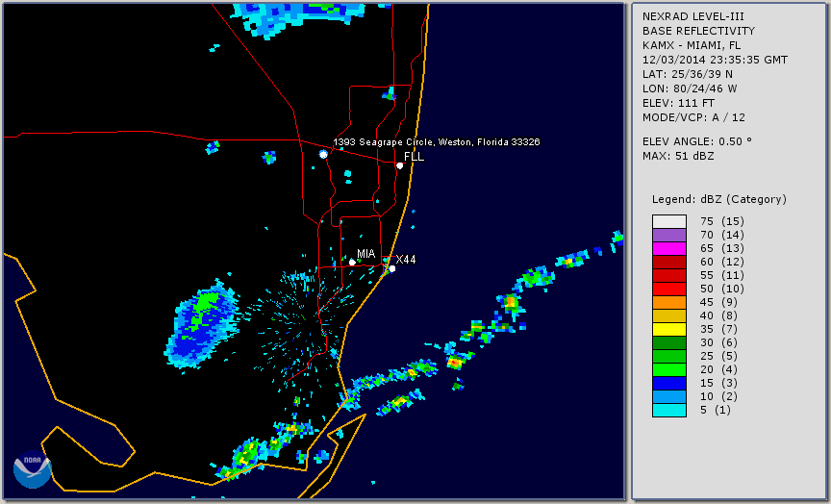Click the 'MODE/VCP: A / 12' text
This screenshot has height=504, width=831.
(x=693, y=117)
